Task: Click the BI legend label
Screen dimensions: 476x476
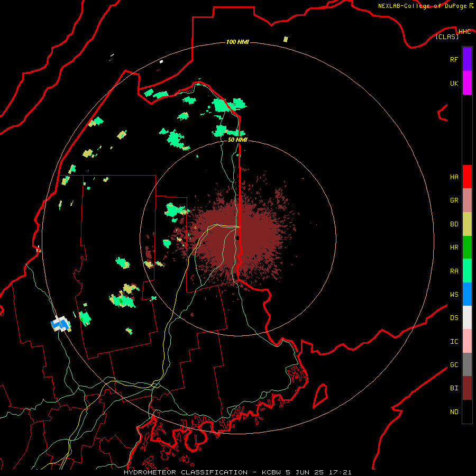Action: pos(454,388)
